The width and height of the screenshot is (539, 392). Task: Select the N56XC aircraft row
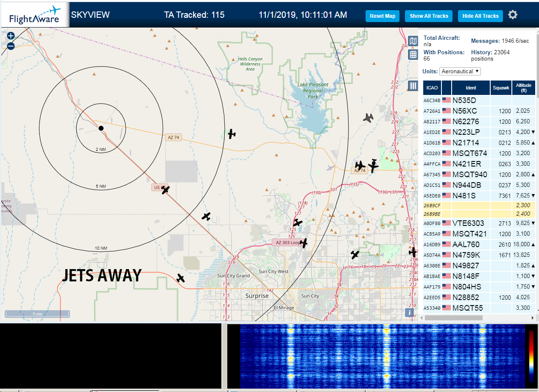point(479,111)
